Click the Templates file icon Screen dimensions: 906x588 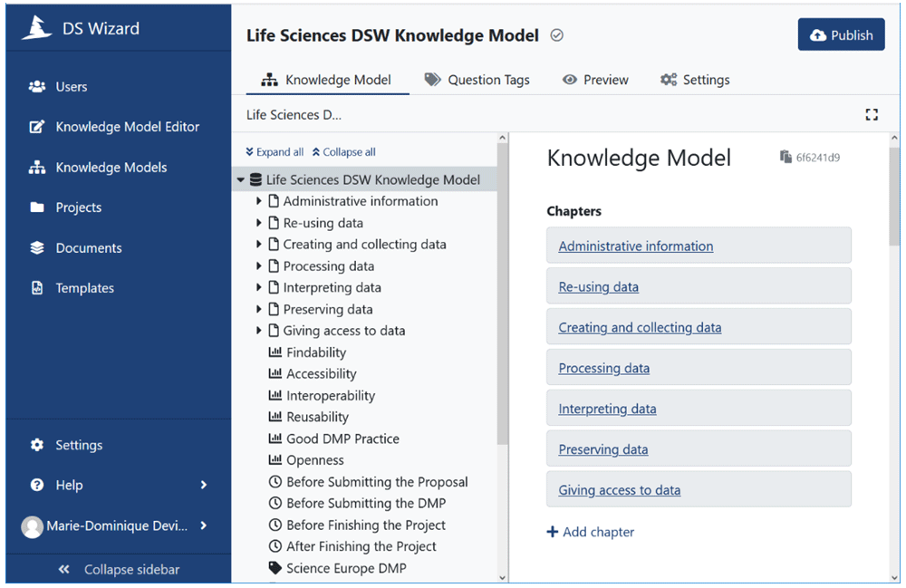click(x=37, y=287)
